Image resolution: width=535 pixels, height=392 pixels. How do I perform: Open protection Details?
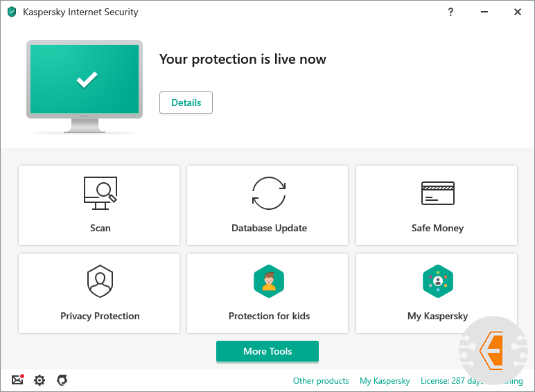click(186, 103)
